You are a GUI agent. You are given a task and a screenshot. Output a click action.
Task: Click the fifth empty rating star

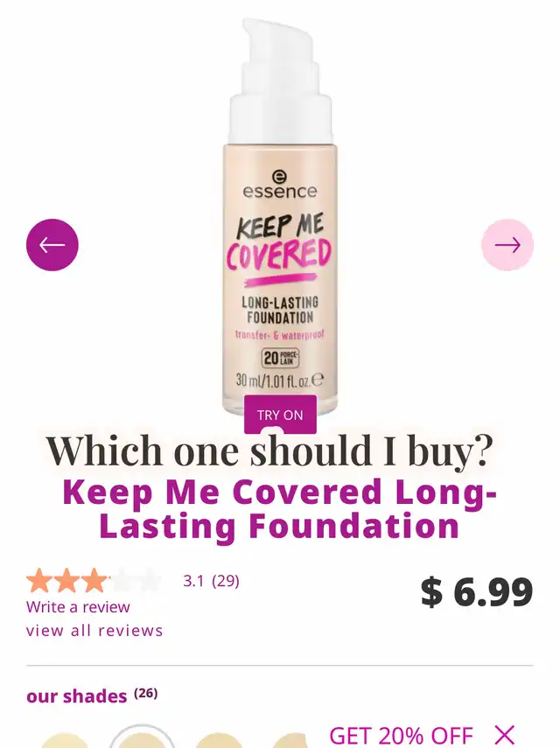pyautogui.click(x=150, y=581)
